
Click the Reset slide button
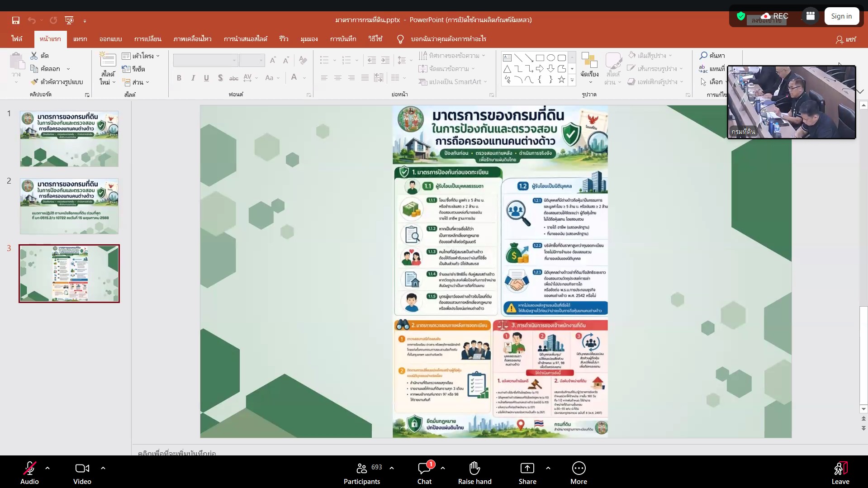coord(133,69)
